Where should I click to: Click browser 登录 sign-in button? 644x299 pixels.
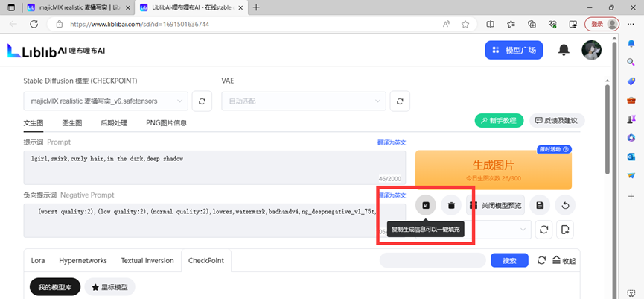[x=602, y=25]
